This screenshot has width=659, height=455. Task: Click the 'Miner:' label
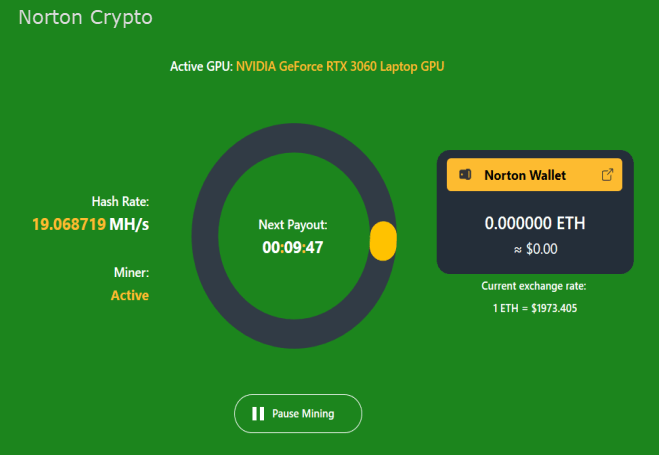click(x=132, y=273)
